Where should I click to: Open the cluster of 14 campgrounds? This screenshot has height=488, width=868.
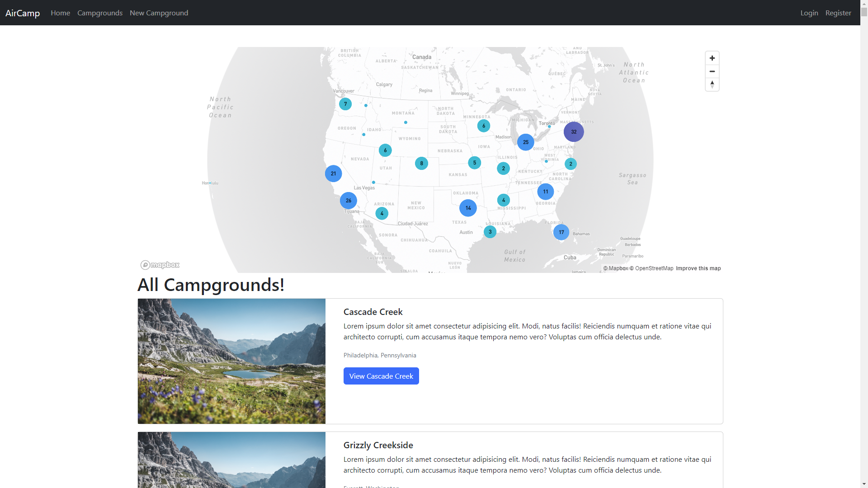click(468, 208)
